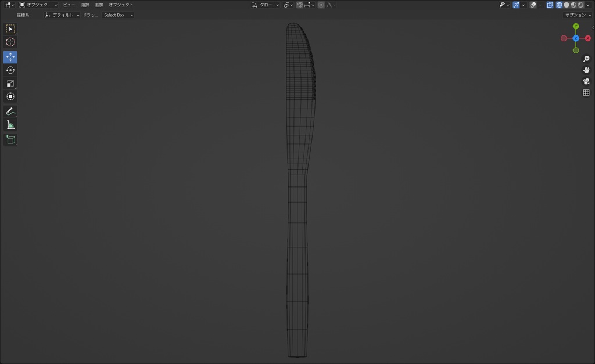Image resolution: width=595 pixels, height=364 pixels.
Task: Open the object interaction mode dropdown
Action: point(38,5)
